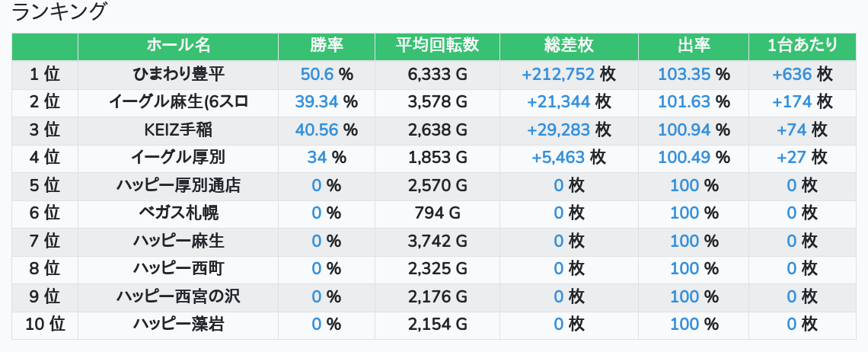Click the ホール名 column header

(178, 46)
